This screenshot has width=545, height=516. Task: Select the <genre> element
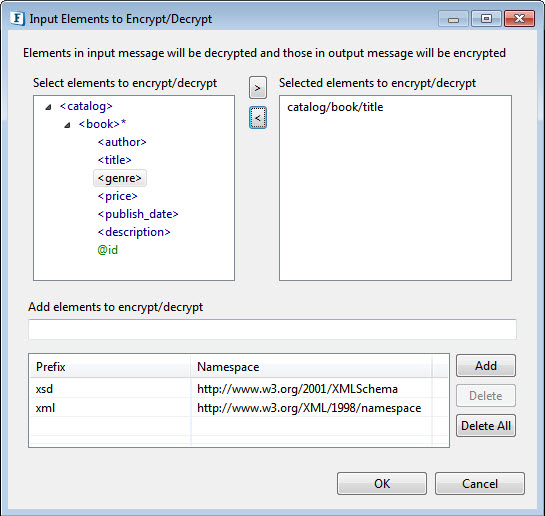click(x=120, y=178)
